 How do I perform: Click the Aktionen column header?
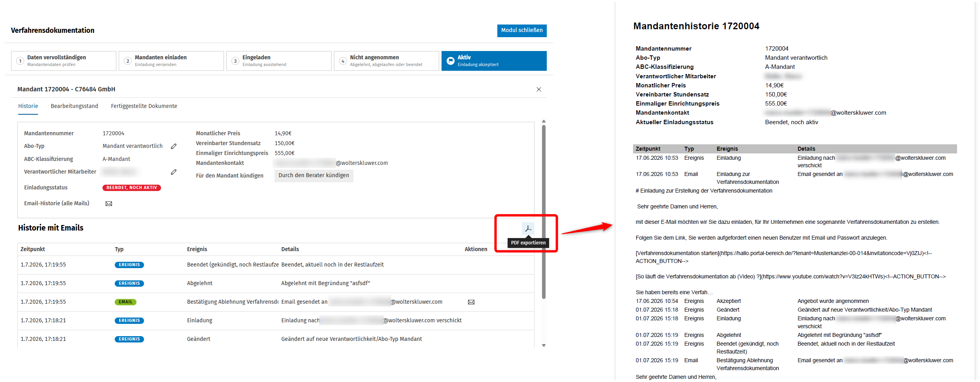(x=476, y=249)
